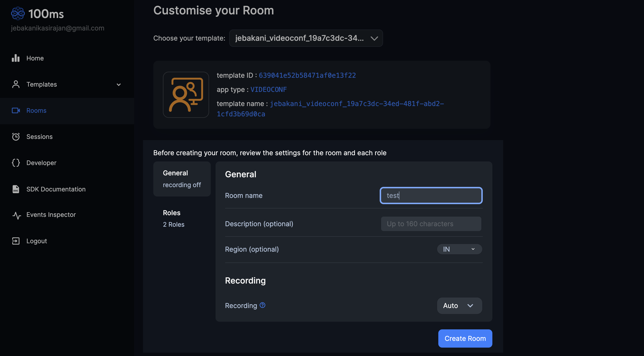Click the Developer curly braces icon
644x356 pixels.
pyautogui.click(x=16, y=163)
